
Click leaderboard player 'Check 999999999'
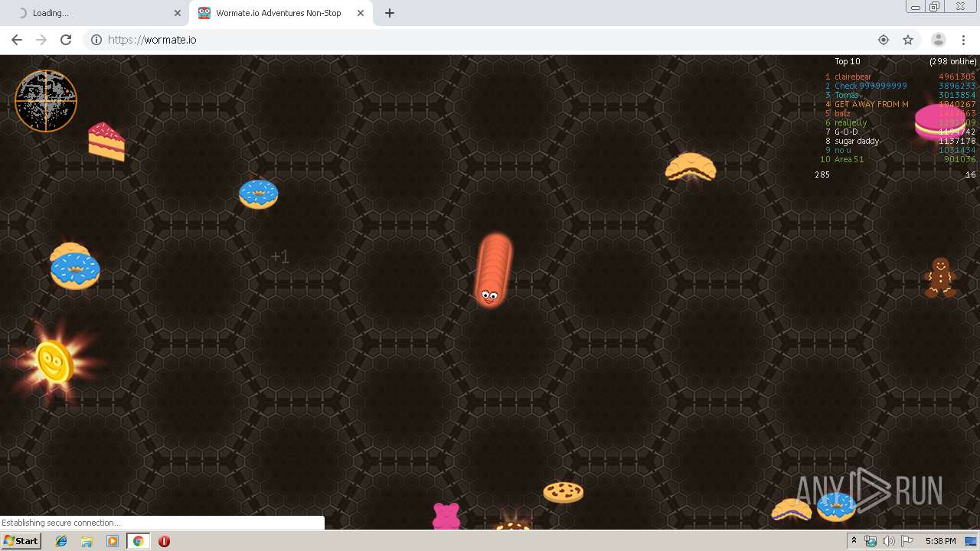point(871,86)
